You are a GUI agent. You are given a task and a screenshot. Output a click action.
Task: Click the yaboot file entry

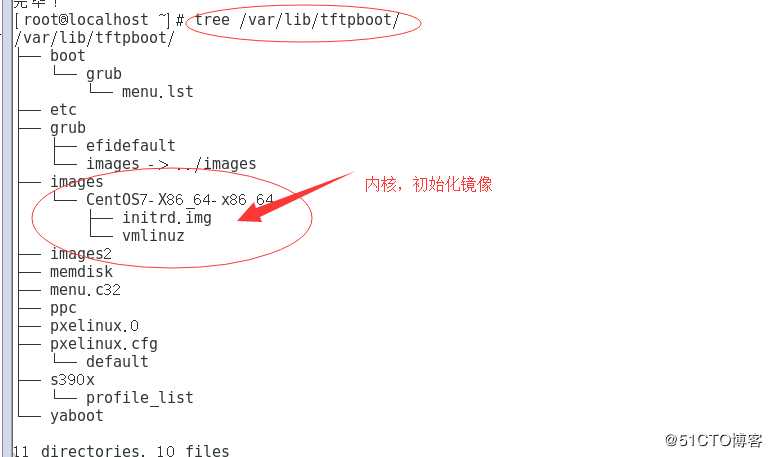tap(77, 416)
